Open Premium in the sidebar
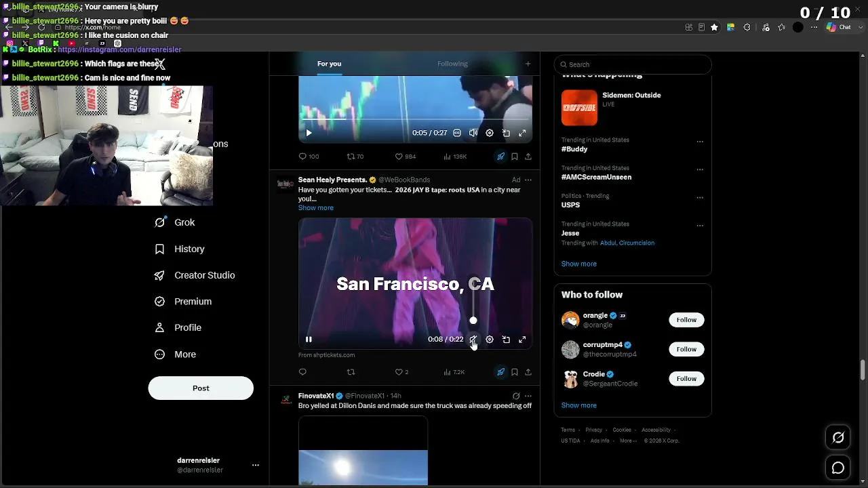The width and height of the screenshot is (868, 488). [x=183, y=302]
